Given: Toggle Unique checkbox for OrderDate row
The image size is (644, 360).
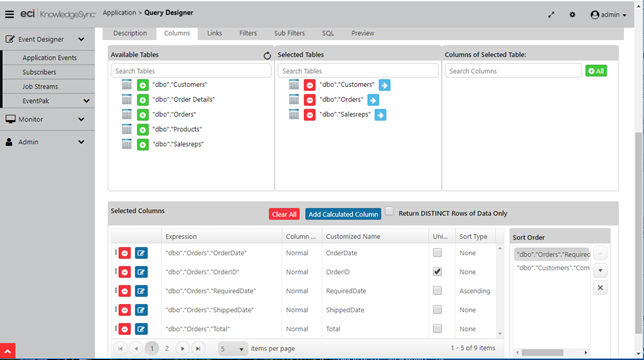Looking at the screenshot, I should pyautogui.click(x=437, y=252).
